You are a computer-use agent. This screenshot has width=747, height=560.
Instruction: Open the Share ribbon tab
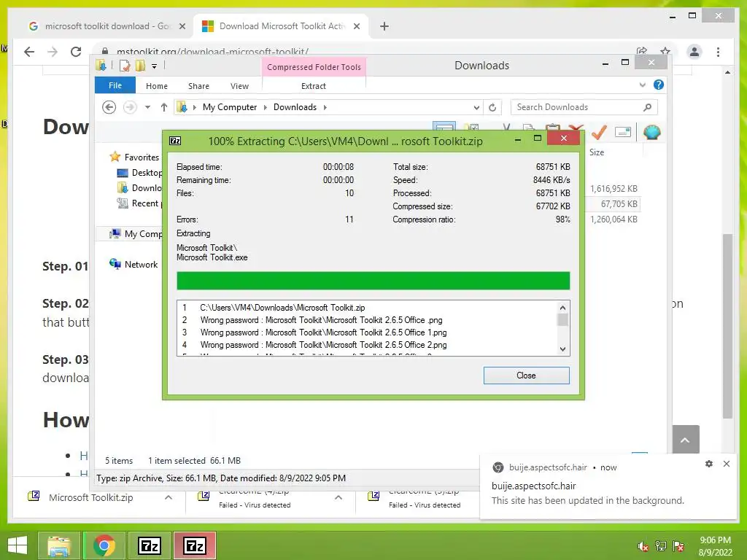(x=198, y=86)
